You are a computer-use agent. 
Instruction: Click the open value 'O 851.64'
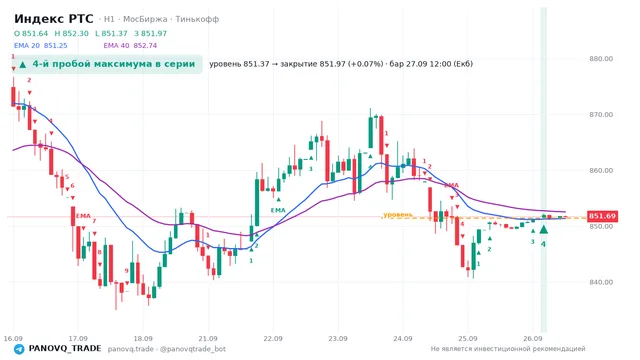31,33
